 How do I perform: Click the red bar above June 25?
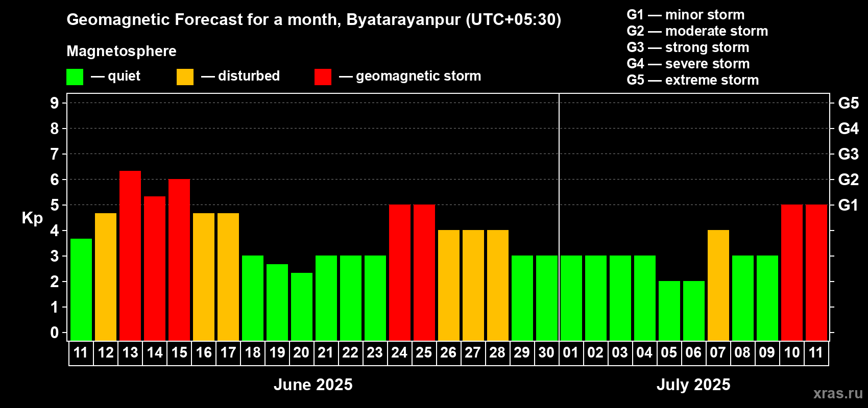(424, 272)
